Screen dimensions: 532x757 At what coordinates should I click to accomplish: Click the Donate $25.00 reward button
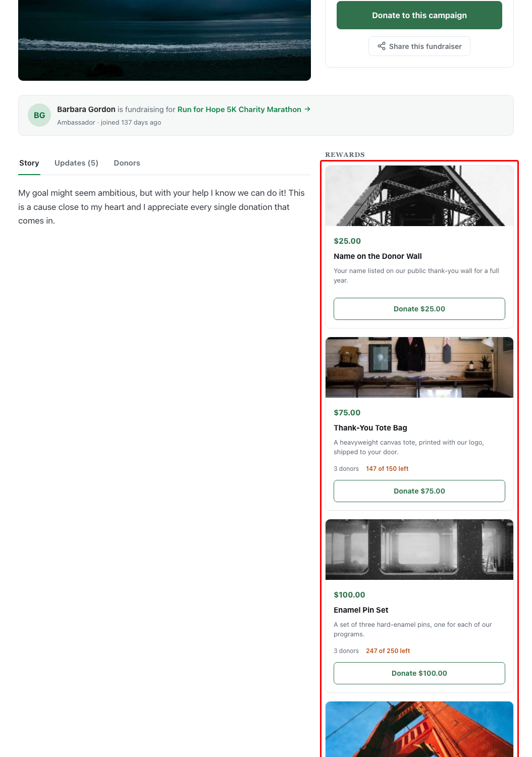tap(419, 309)
